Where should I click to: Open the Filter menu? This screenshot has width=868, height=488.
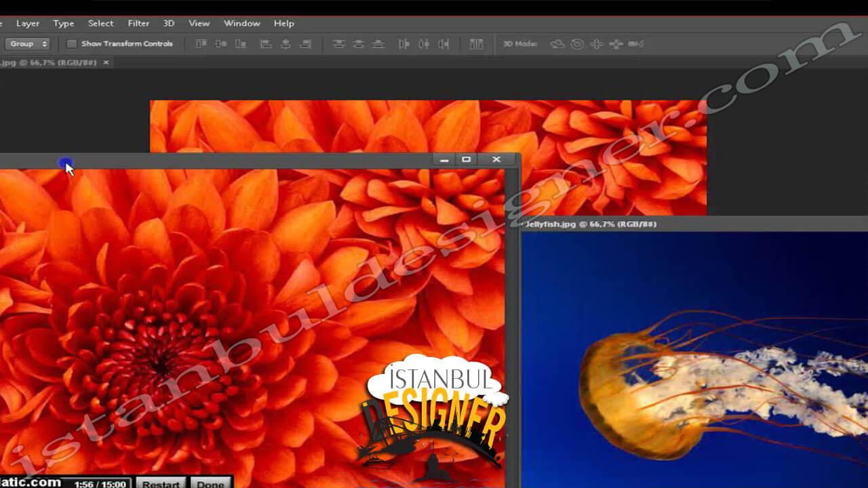point(138,23)
